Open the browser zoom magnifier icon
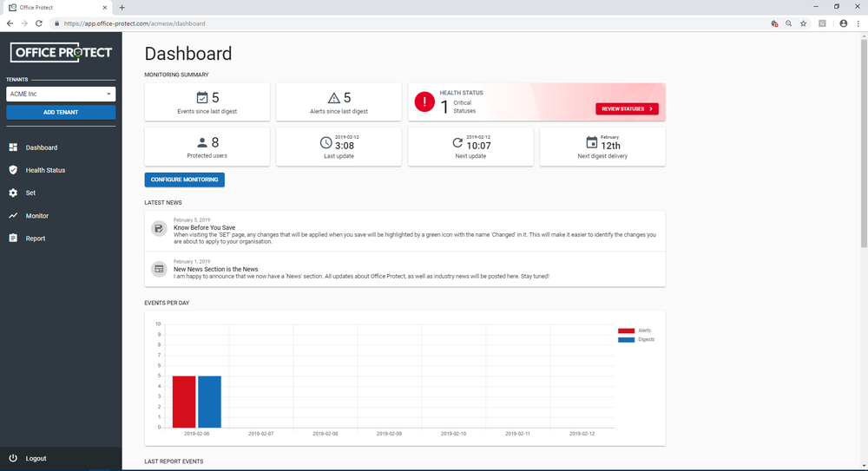Image resolution: width=868 pixels, height=471 pixels. (x=789, y=23)
